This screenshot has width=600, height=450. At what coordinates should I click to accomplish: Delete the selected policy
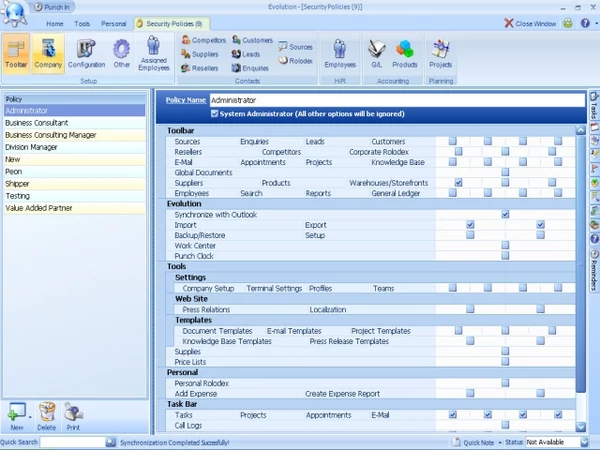(47, 416)
